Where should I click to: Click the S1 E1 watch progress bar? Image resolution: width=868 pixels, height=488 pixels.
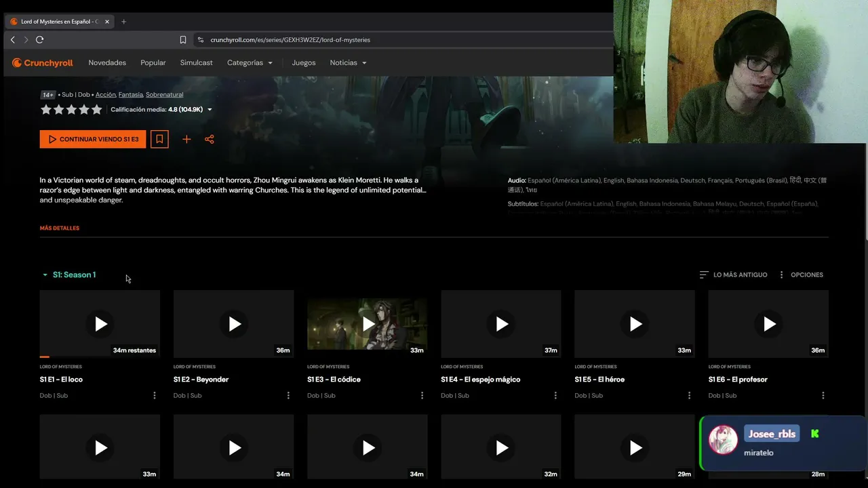coord(100,357)
